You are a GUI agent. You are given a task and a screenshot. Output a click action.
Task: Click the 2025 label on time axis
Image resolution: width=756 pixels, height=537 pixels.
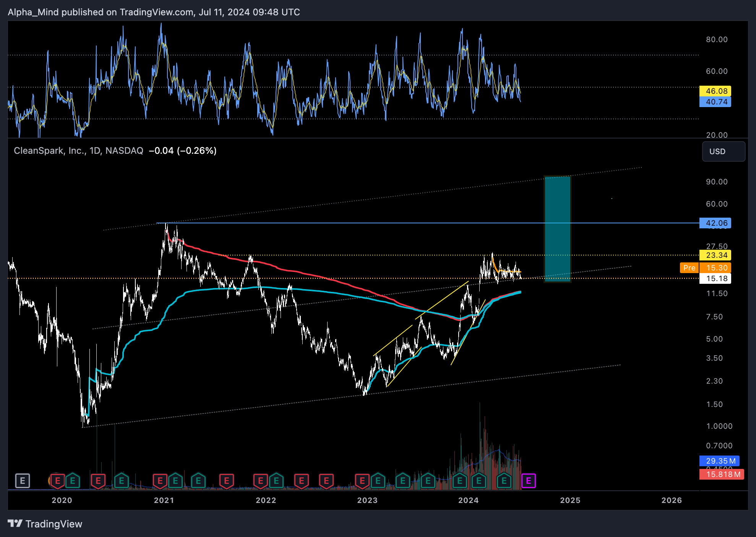pyautogui.click(x=570, y=500)
